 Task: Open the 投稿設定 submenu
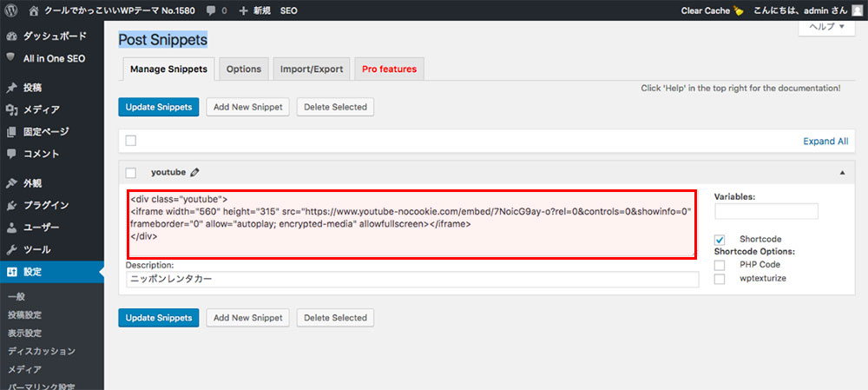(25, 315)
